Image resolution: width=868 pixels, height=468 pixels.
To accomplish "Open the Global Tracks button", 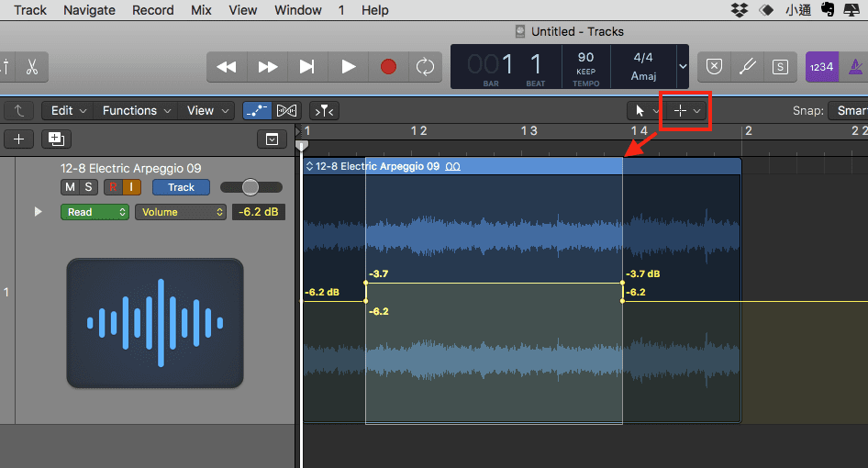I will tap(272, 139).
